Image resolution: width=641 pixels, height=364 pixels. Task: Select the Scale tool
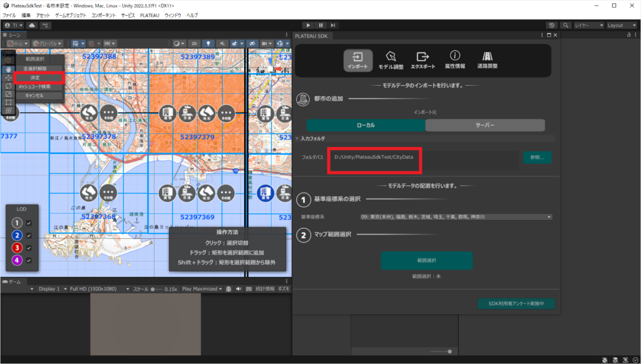click(8, 94)
